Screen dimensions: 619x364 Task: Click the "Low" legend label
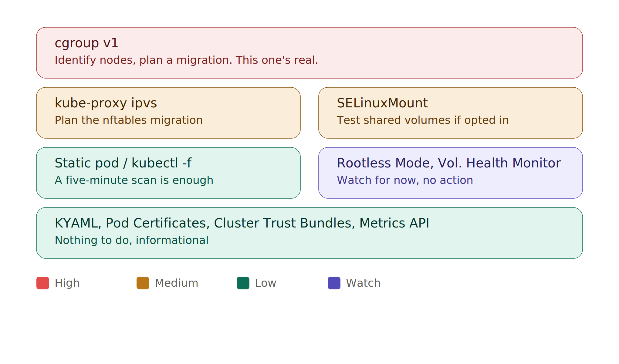[266, 283]
